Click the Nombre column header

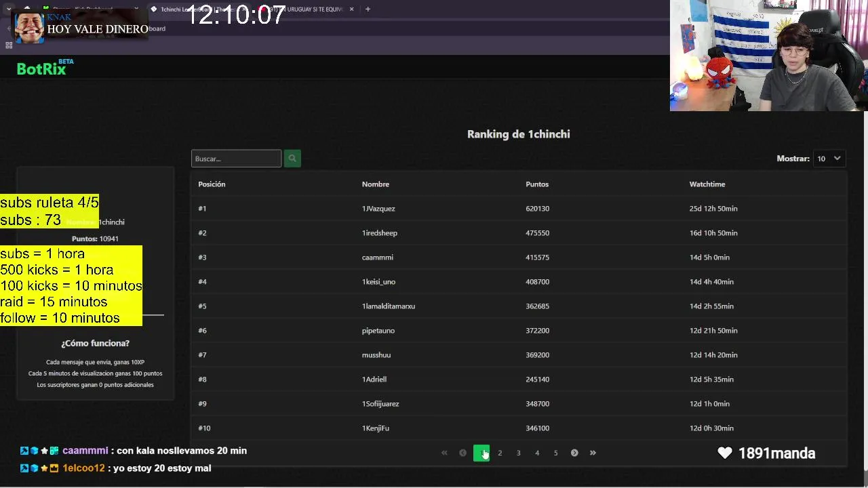coord(376,184)
